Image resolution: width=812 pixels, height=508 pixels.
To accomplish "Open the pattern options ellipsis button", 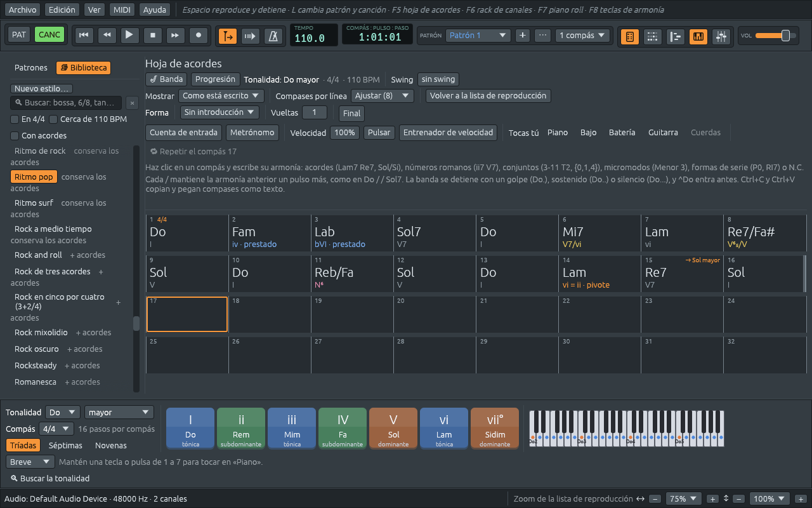I will click(x=542, y=36).
